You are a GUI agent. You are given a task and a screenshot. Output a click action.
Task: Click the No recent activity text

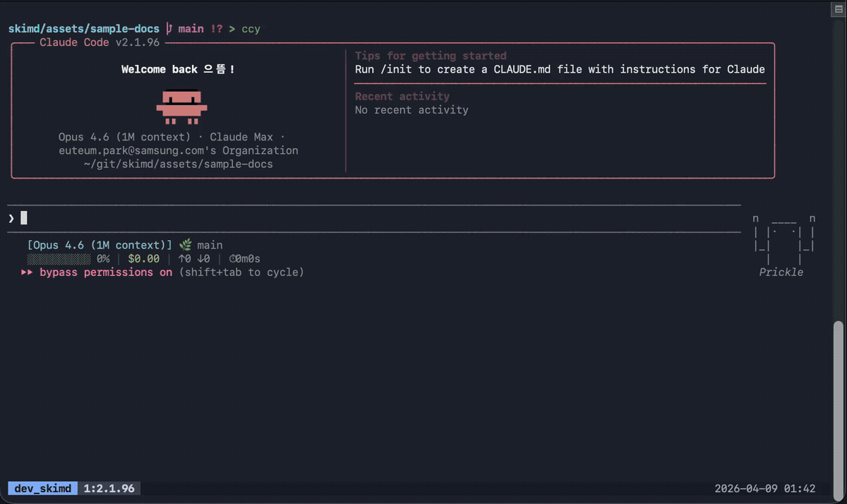click(412, 110)
